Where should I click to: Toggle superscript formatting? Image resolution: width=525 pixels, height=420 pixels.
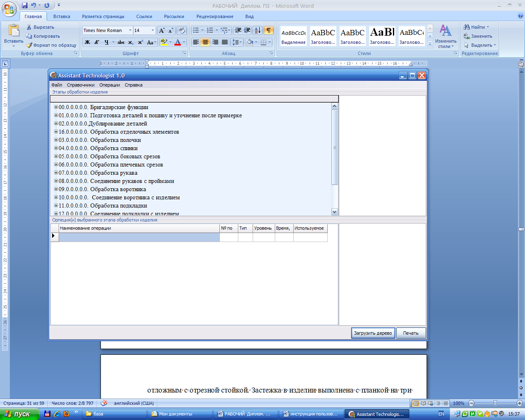point(140,42)
